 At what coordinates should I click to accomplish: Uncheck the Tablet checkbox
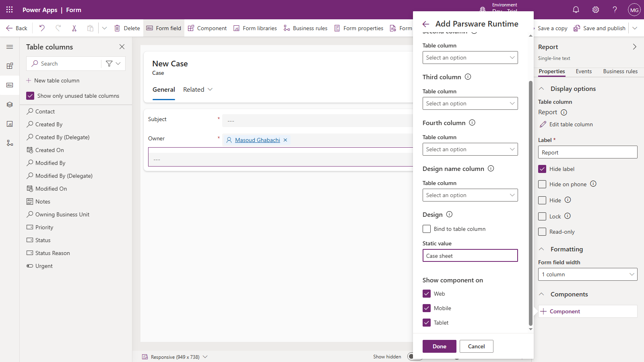coord(427,323)
